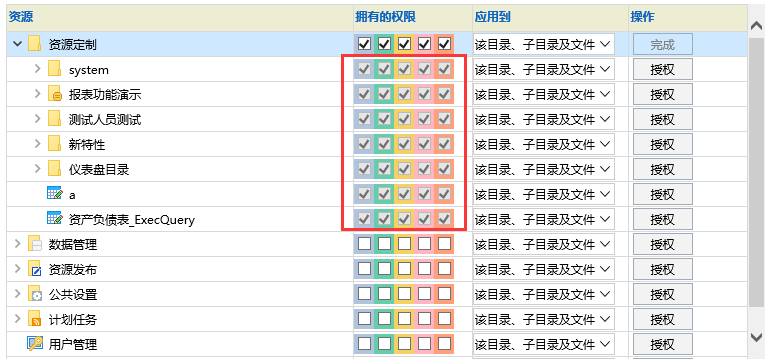Click the 用户管理 key icon
This screenshot has height=363, width=769.
pos(35,344)
